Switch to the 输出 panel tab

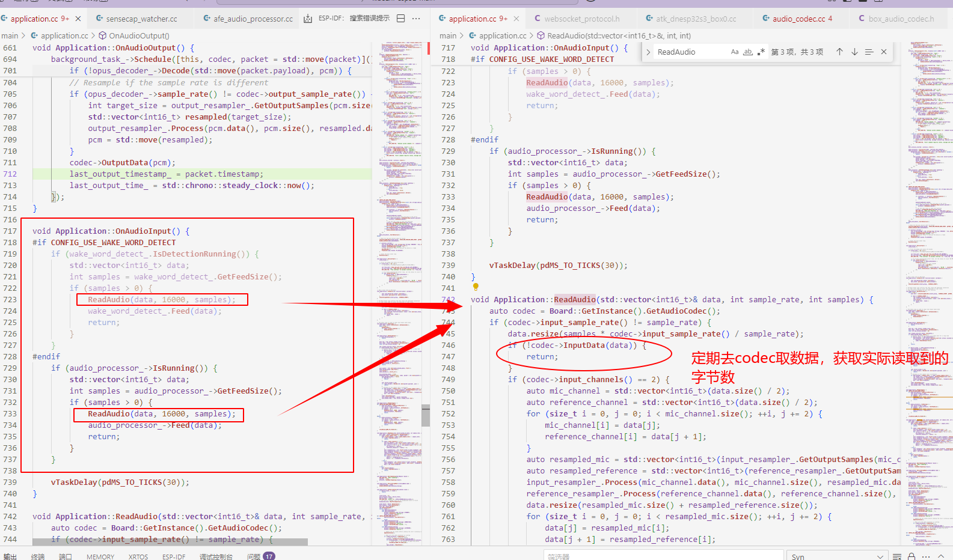point(10,556)
